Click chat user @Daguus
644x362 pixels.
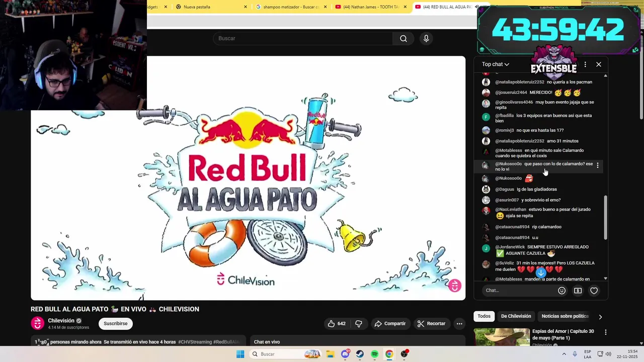pos(505,190)
